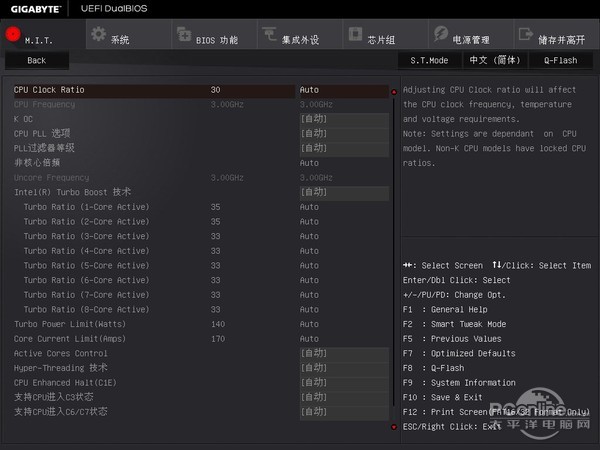Select CPU Enhanced Halt(C1E) label
Image resolution: width=600 pixels, height=450 pixels.
65,383
